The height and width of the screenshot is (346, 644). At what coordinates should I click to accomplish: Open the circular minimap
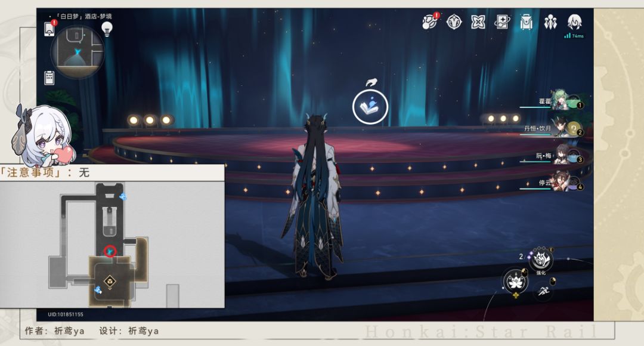[x=77, y=52]
